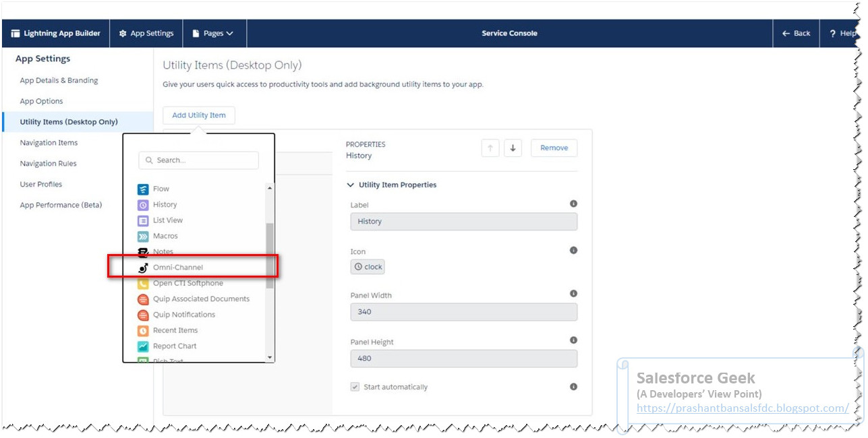Click info icon next to Label
868x438 pixels.
(573, 204)
